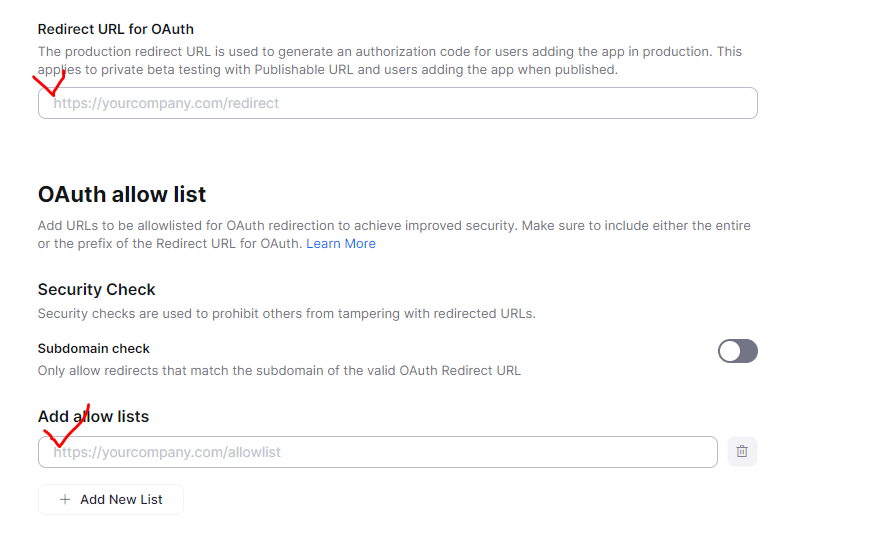Click the "Security checks are used" description
Image resolution: width=893 pixels, height=544 pixels.
click(287, 314)
